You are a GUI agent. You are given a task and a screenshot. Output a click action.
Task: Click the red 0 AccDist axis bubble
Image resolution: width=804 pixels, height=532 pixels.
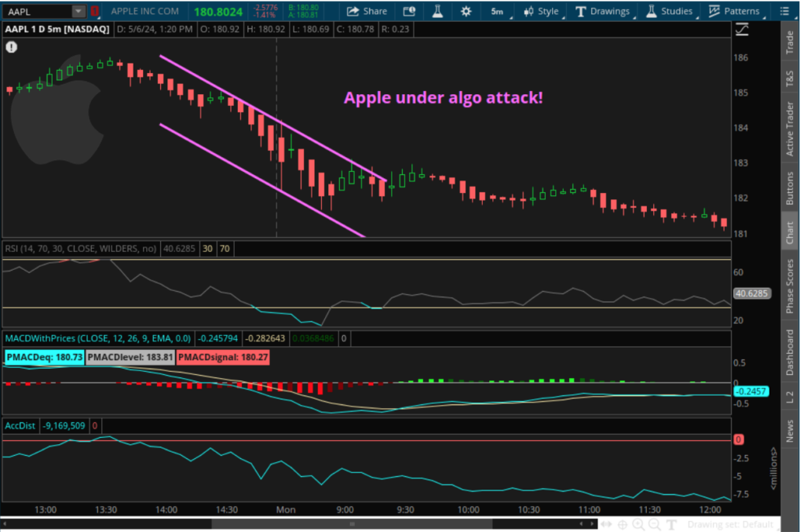coord(738,439)
